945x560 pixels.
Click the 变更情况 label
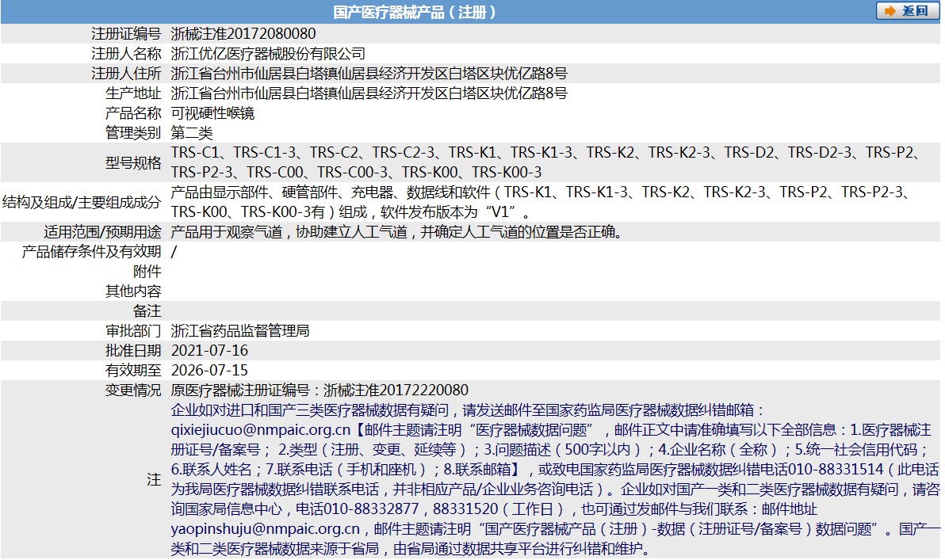pos(133,390)
